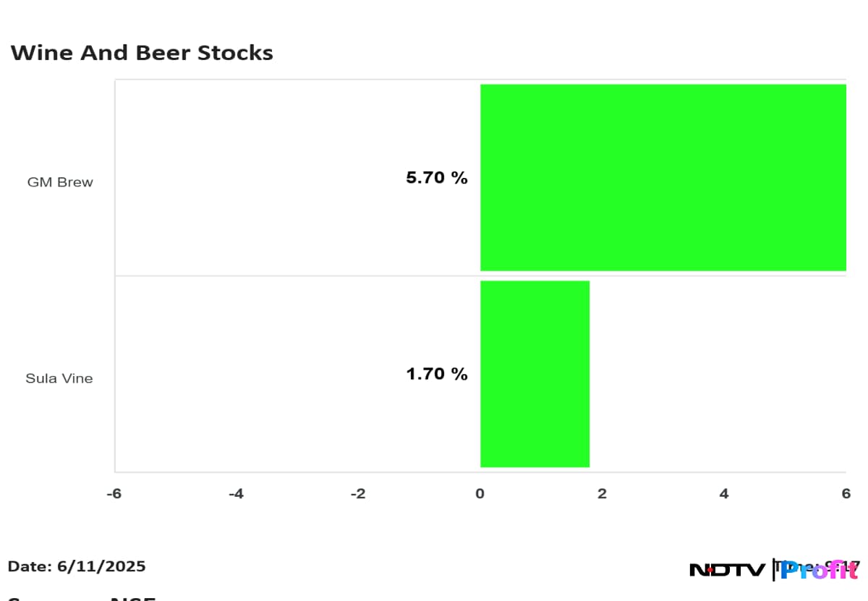868x601 pixels.
Task: Select the GM Brew green bar
Action: point(663,177)
